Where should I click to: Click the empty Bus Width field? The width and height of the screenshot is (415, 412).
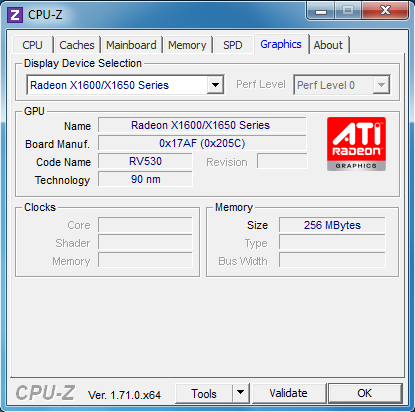[x=332, y=261]
